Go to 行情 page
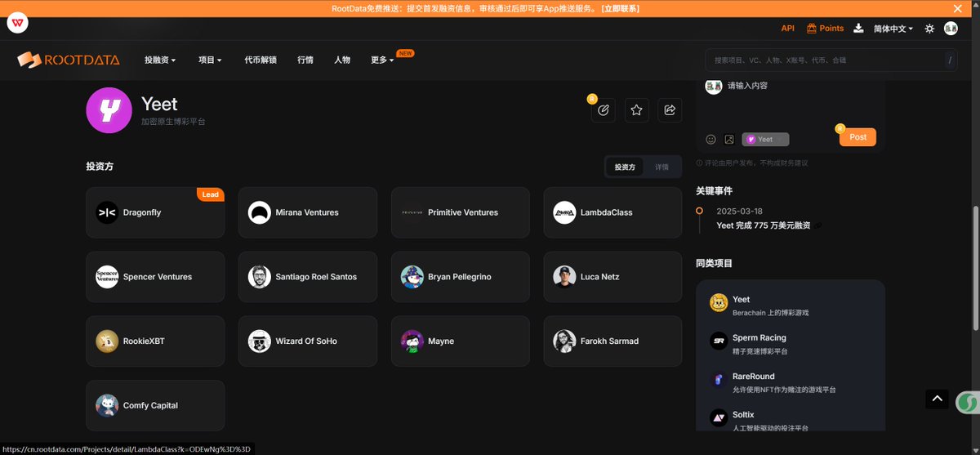The height and width of the screenshot is (455, 980). pyautogui.click(x=305, y=60)
